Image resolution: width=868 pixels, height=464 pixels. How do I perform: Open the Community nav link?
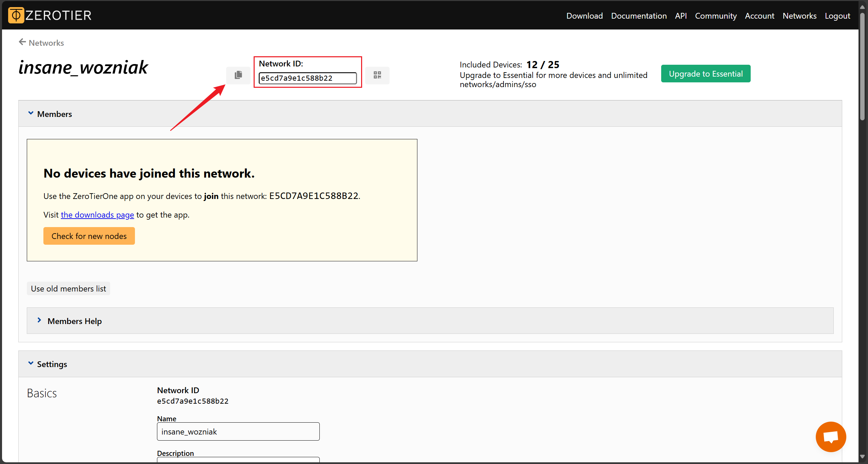click(715, 16)
